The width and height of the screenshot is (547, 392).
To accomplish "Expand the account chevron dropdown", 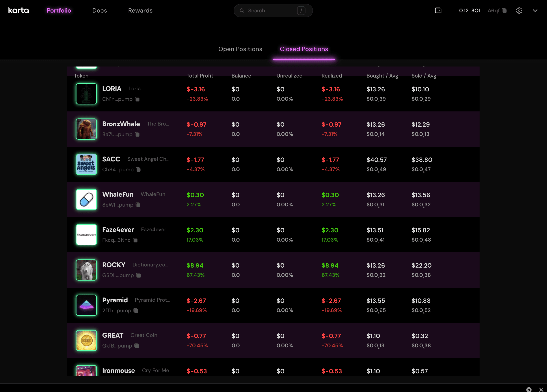I will tap(535, 11).
